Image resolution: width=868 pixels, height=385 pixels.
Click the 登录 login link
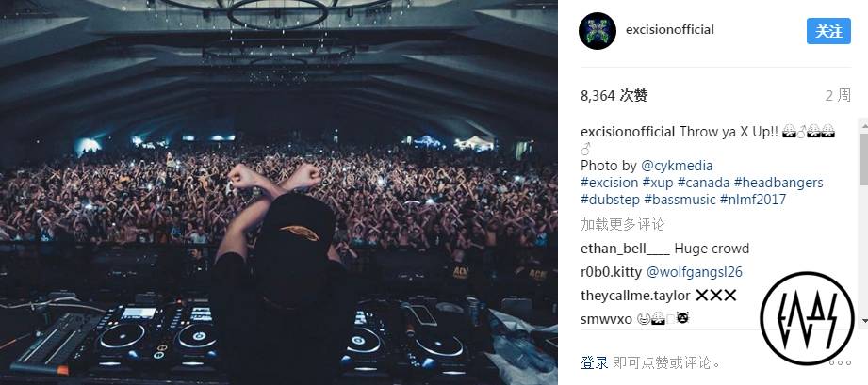tap(595, 362)
